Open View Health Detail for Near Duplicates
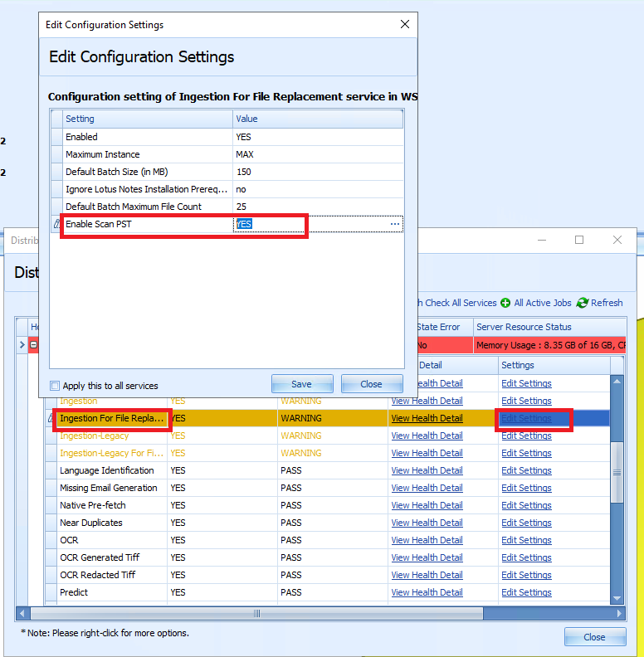Screen dimensions: 644x657 tap(427, 523)
